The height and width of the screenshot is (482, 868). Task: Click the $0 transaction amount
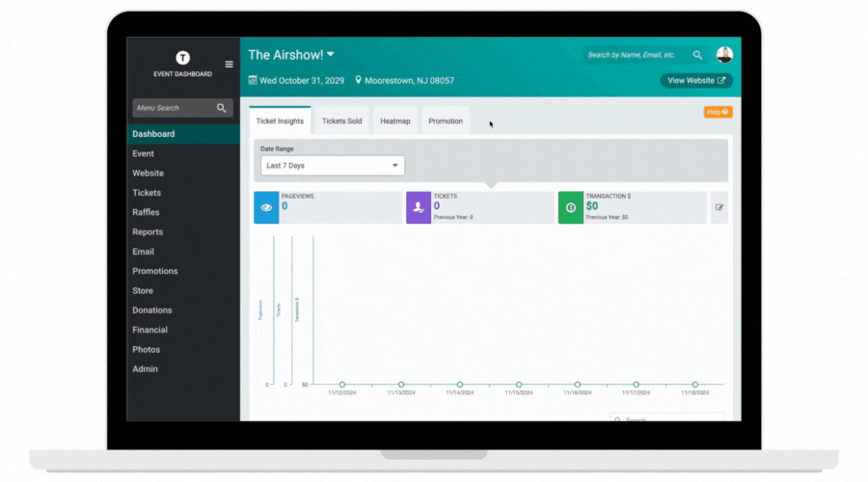click(x=592, y=206)
